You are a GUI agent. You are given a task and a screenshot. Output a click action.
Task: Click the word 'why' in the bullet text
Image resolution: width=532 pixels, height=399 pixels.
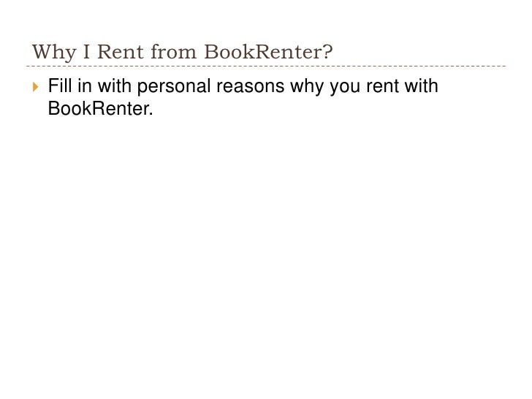[x=307, y=87]
